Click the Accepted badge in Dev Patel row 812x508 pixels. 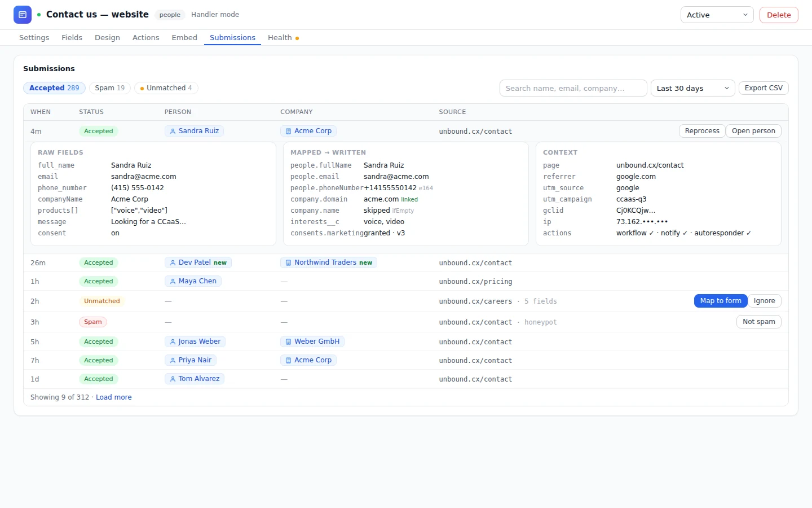(x=99, y=263)
